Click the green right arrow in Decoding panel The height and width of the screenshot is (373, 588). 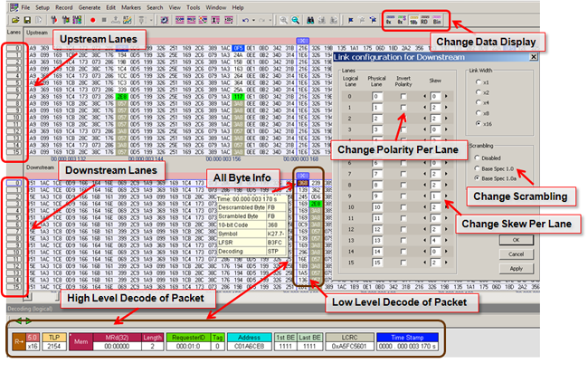28,321
